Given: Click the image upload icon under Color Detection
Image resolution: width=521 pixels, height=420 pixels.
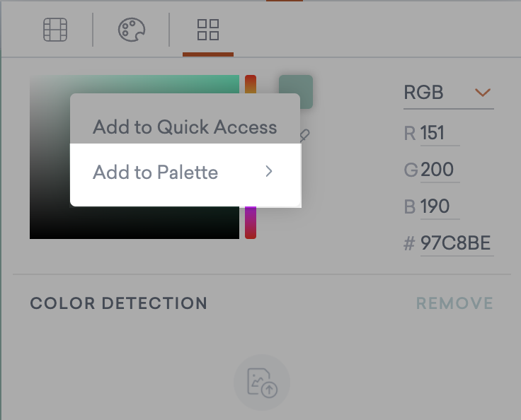Looking at the screenshot, I should (x=262, y=383).
